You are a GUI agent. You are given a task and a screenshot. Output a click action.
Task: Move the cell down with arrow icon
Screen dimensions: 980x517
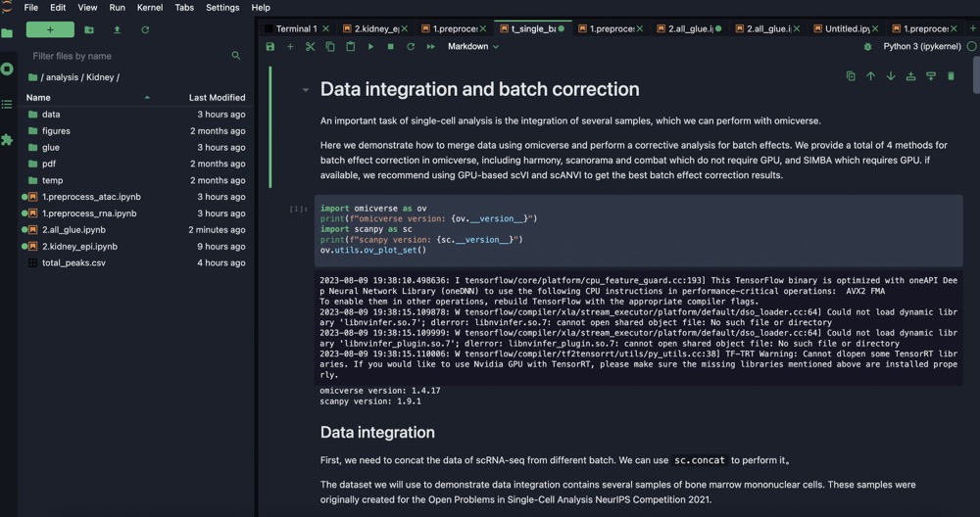coord(891,76)
